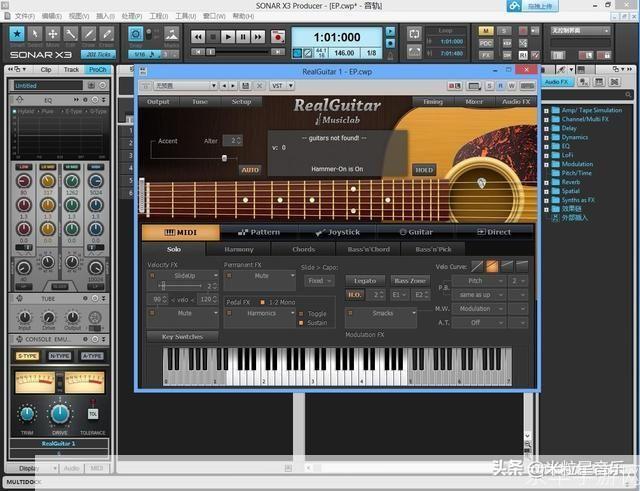The width and height of the screenshot is (640, 491).
Task: Open the Key Switches button
Action: coord(182,337)
